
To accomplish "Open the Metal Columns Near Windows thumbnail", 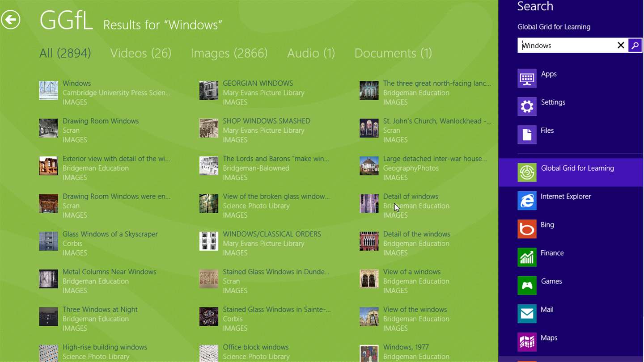I will tap(48, 279).
